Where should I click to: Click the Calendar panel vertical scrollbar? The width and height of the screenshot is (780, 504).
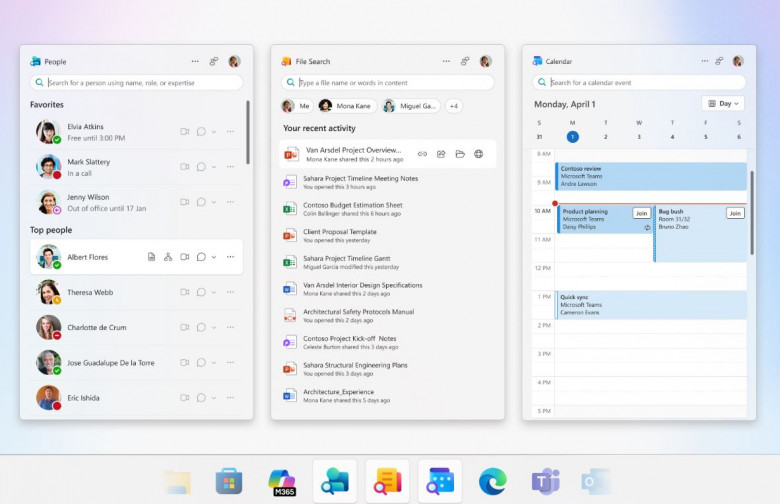752,213
